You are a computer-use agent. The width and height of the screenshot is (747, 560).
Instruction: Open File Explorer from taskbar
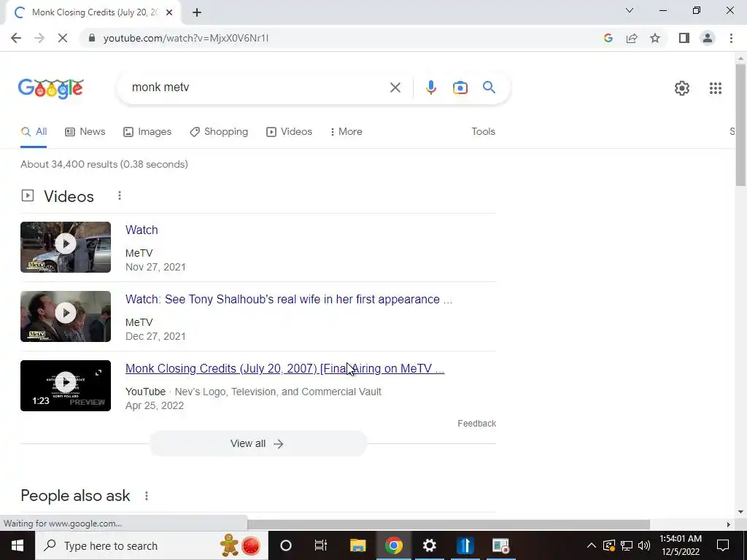click(357, 545)
